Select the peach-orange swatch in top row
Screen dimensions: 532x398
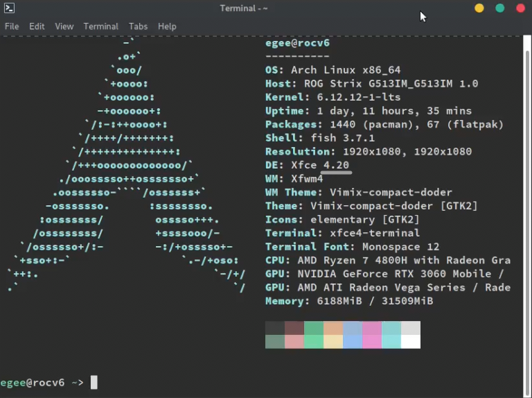point(333,328)
